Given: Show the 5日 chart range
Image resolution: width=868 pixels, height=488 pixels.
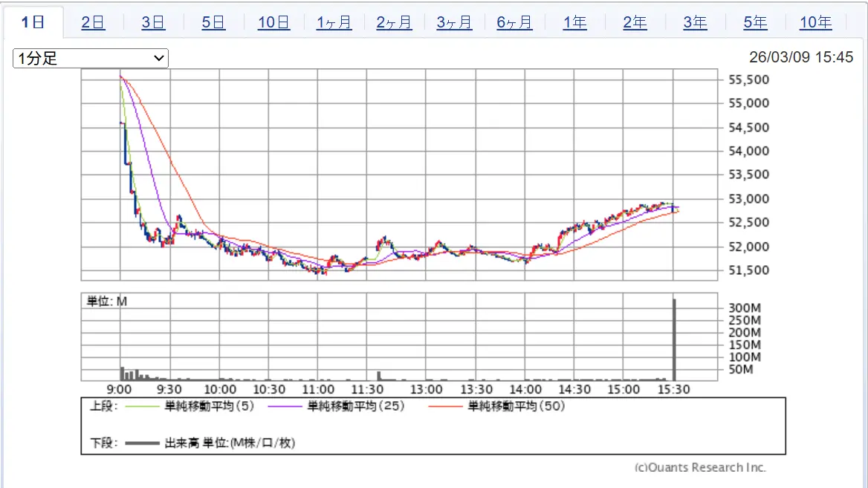Looking at the screenshot, I should (x=213, y=22).
